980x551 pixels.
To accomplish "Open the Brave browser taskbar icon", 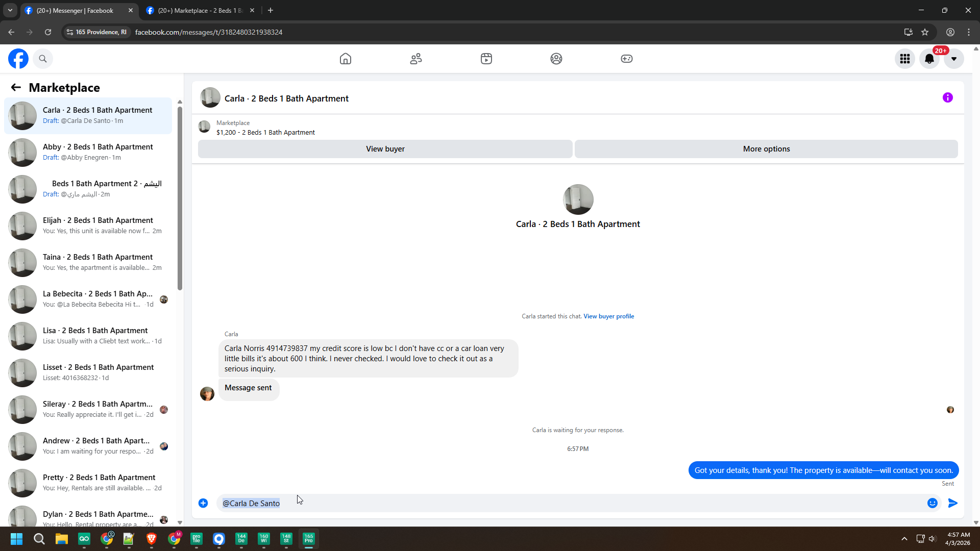I will (x=152, y=539).
